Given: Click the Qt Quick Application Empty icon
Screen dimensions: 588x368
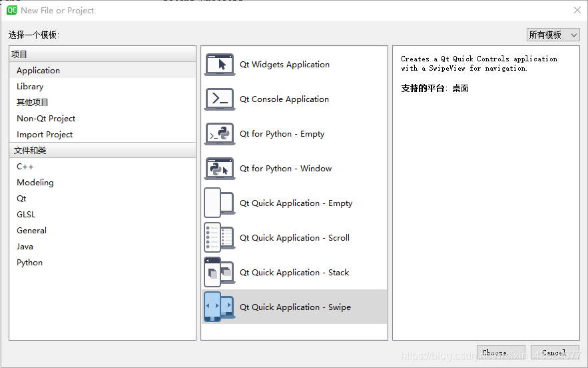Looking at the screenshot, I should (220, 203).
